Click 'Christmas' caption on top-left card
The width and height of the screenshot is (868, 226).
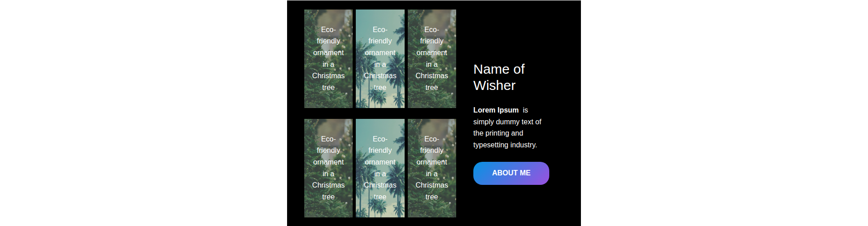(328, 75)
